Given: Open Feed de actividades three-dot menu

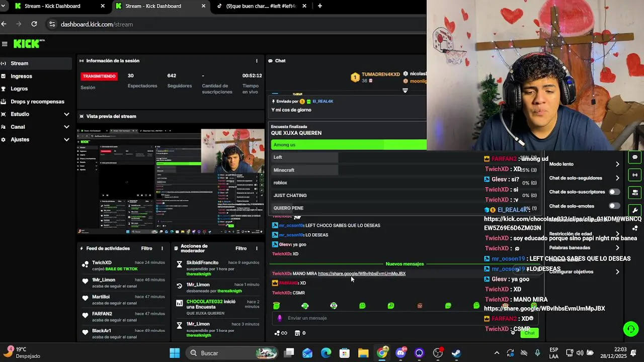Looking at the screenshot, I should pyautogui.click(x=162, y=248).
